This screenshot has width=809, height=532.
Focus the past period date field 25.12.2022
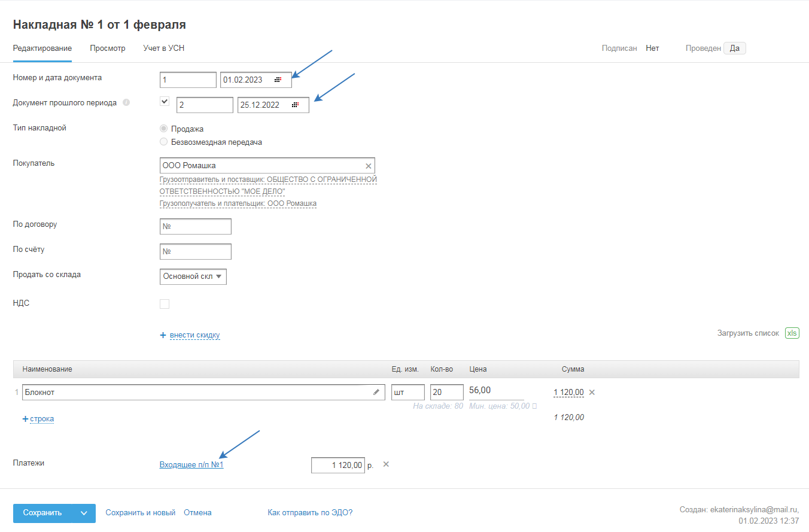click(x=273, y=105)
